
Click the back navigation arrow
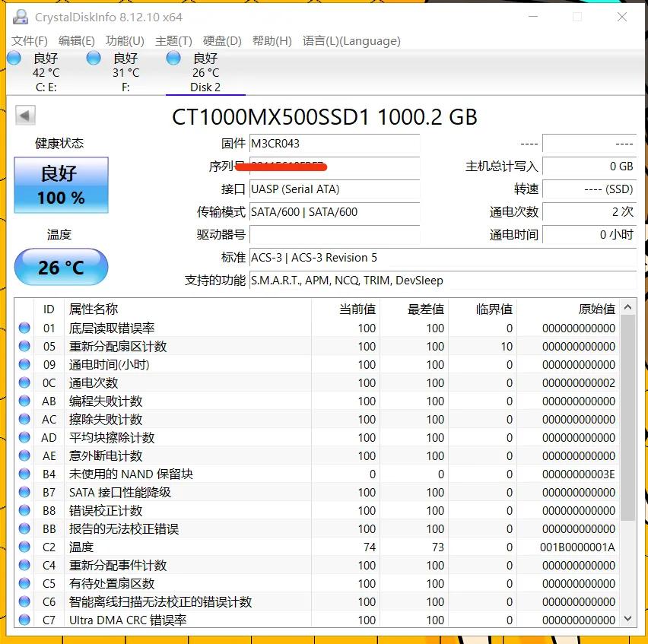pos(25,115)
